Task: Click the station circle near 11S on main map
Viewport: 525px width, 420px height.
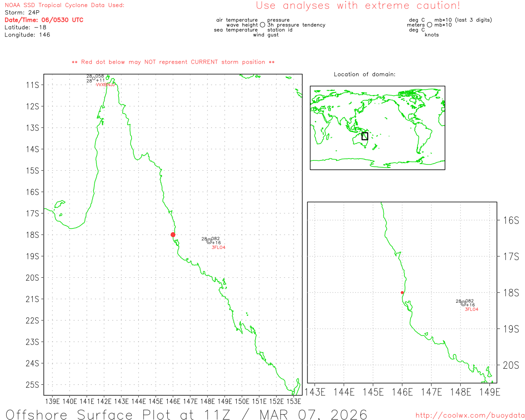Action: tap(94, 78)
